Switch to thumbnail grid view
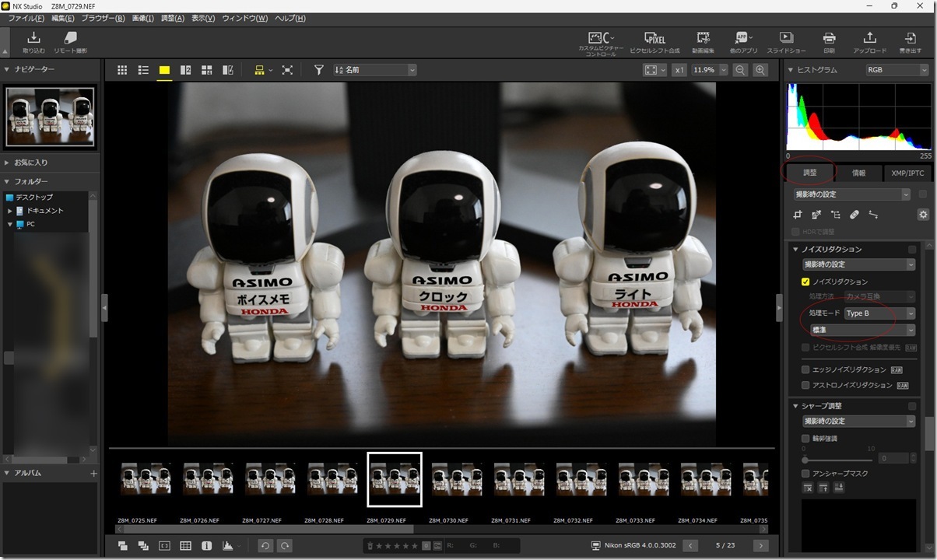The height and width of the screenshot is (560, 937). coord(122,70)
